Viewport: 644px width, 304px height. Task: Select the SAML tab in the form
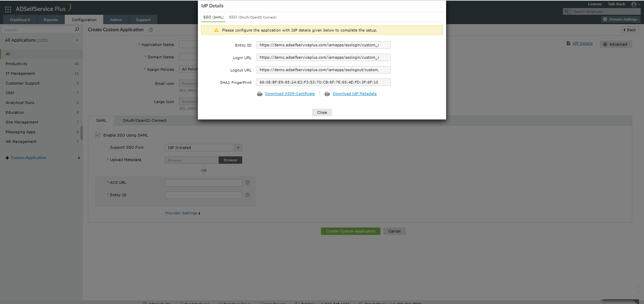point(101,121)
